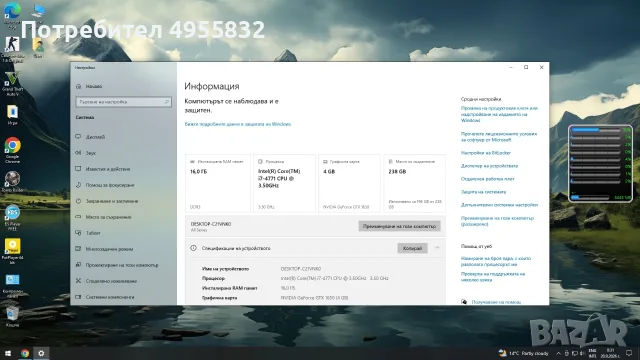Open Настройки на BitLocker link
The width and height of the screenshot is (640, 360).
click(486, 153)
